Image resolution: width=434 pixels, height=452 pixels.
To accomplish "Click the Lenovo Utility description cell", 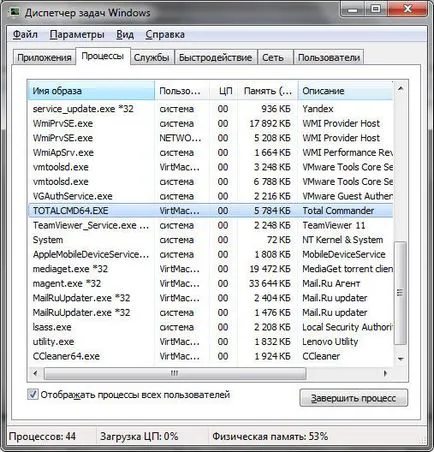I will pos(330,342).
